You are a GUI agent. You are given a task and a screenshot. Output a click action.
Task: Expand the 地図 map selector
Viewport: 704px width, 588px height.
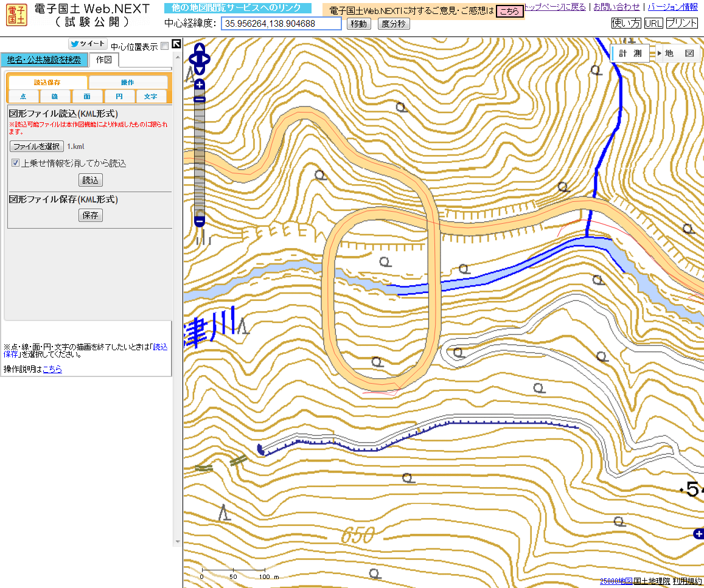click(x=677, y=54)
